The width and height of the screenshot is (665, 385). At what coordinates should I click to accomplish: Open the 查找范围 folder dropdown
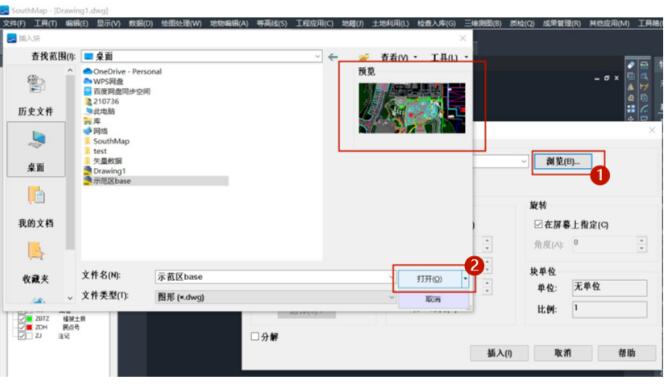tap(317, 56)
